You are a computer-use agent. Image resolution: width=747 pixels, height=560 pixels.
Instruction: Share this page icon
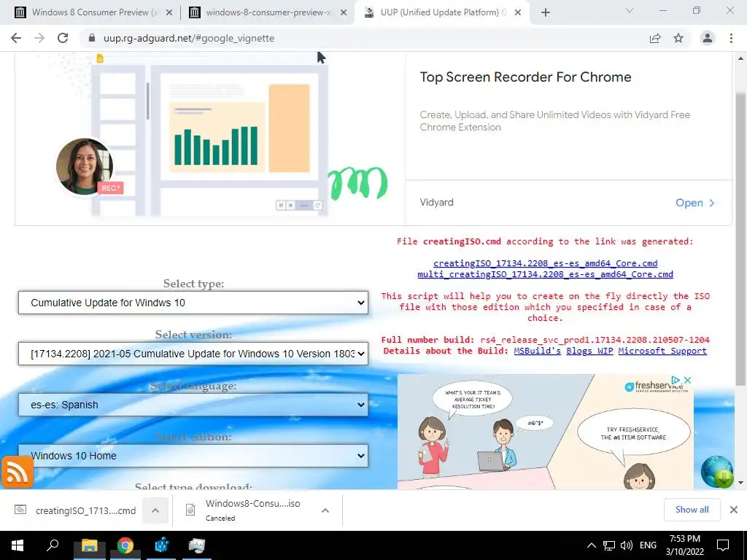pyautogui.click(x=655, y=38)
